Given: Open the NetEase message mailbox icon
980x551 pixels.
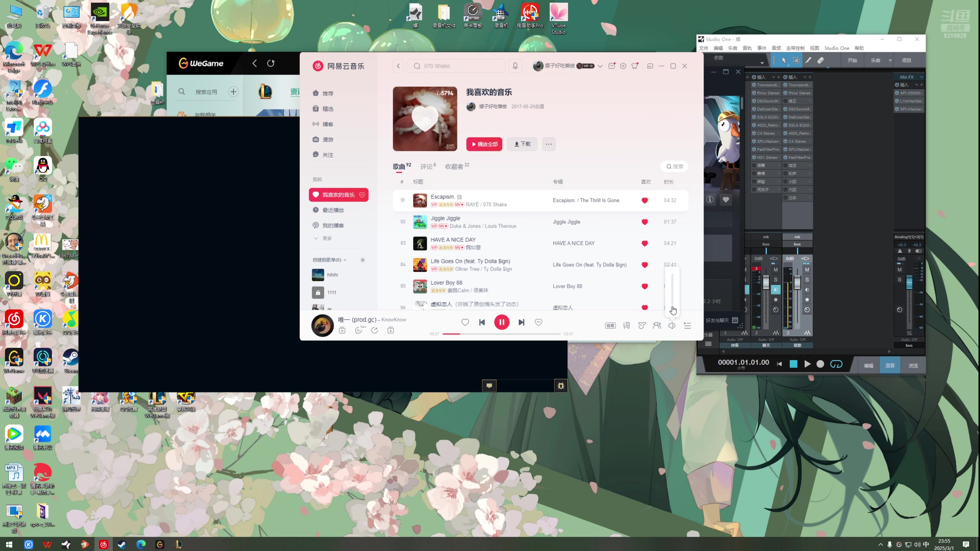Looking at the screenshot, I should click(x=612, y=66).
